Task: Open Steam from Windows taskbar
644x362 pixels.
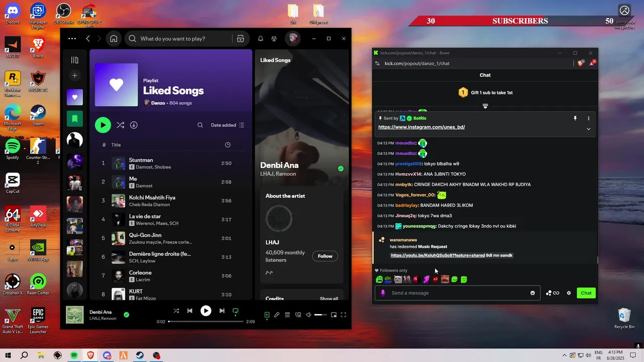Action: [x=140, y=355]
